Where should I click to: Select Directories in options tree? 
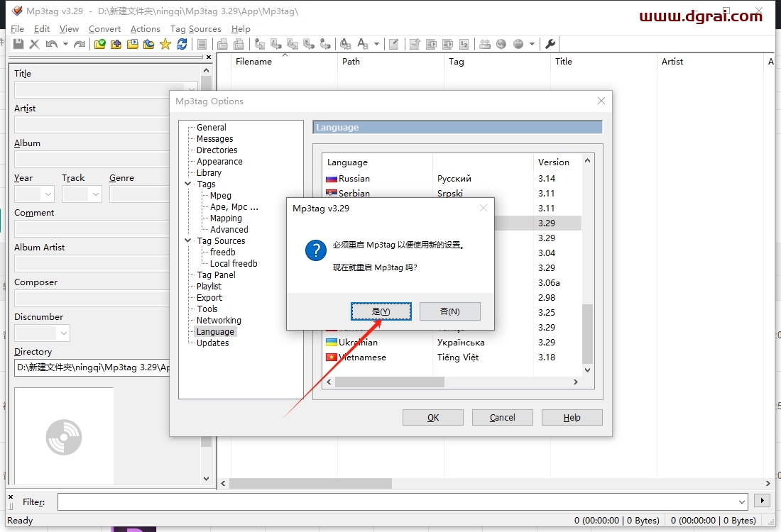tap(217, 150)
